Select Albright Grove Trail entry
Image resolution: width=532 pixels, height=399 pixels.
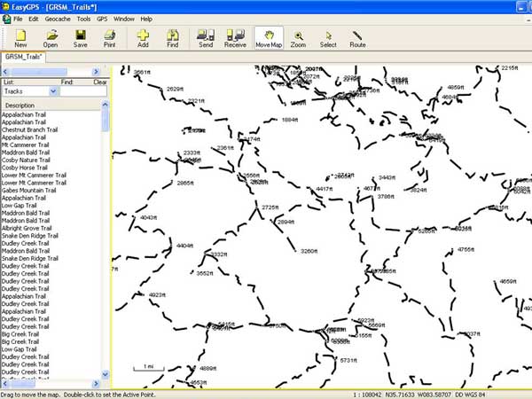[x=27, y=228]
